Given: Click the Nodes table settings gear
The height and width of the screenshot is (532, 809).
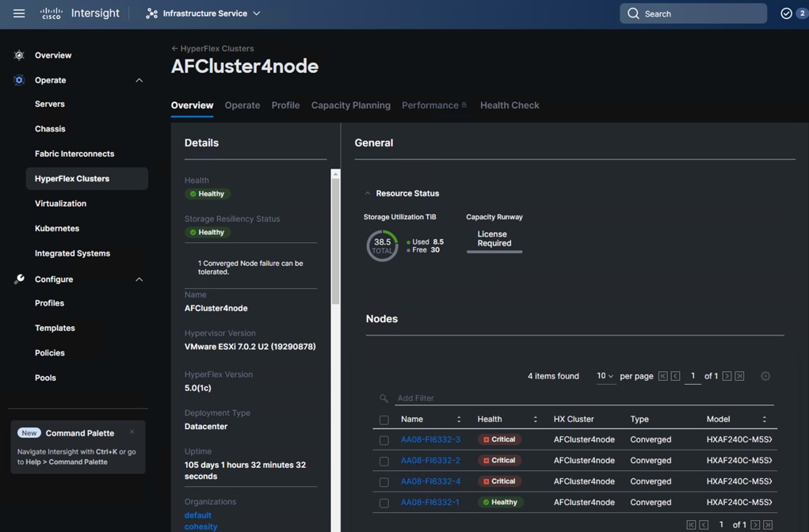Looking at the screenshot, I should pos(765,376).
